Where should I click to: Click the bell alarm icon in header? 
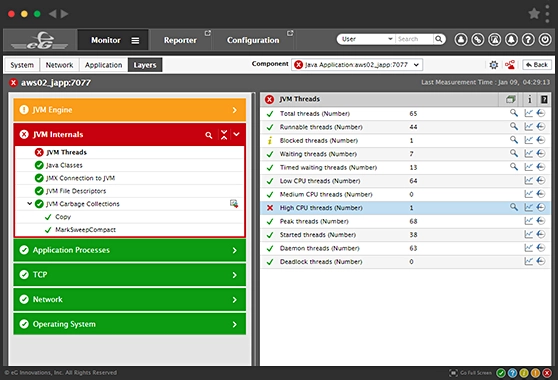(511, 39)
